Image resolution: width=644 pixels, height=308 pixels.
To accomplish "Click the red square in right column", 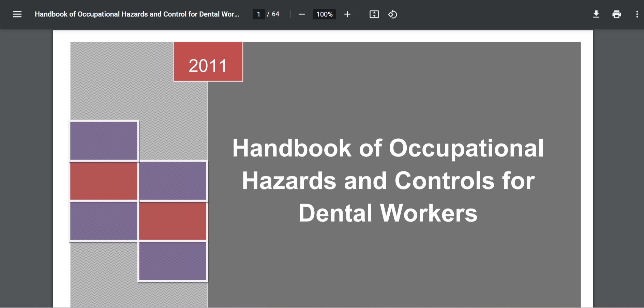I will tap(173, 221).
